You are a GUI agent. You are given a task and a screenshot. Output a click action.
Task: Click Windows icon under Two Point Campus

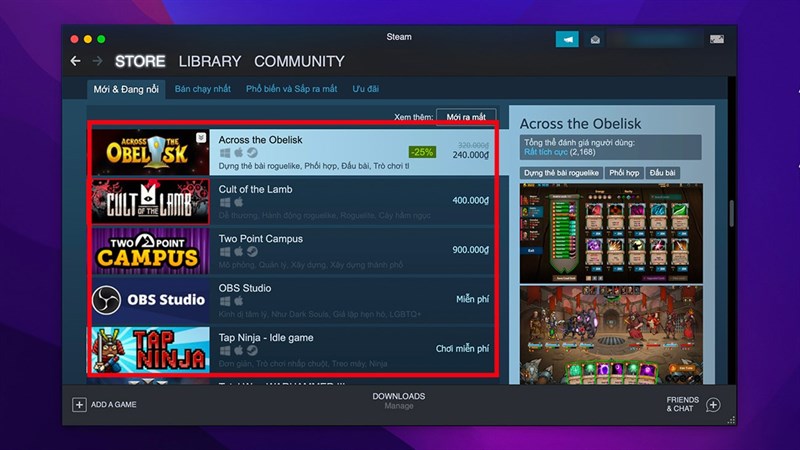click(225, 252)
